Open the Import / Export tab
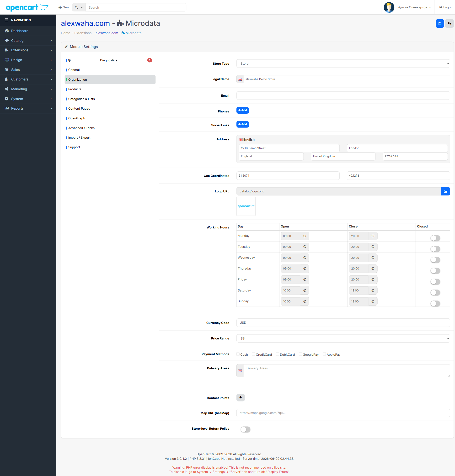Screen dimensions: 455x476 [110, 138]
